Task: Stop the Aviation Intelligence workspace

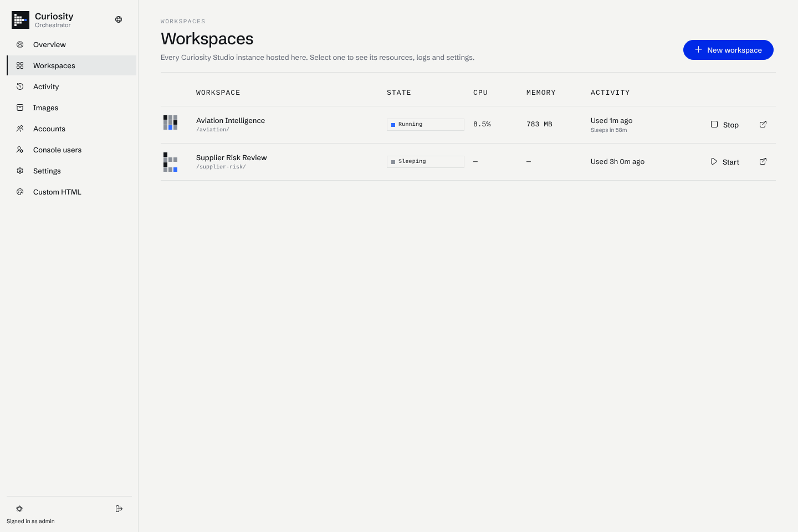Action: pyautogui.click(x=725, y=125)
